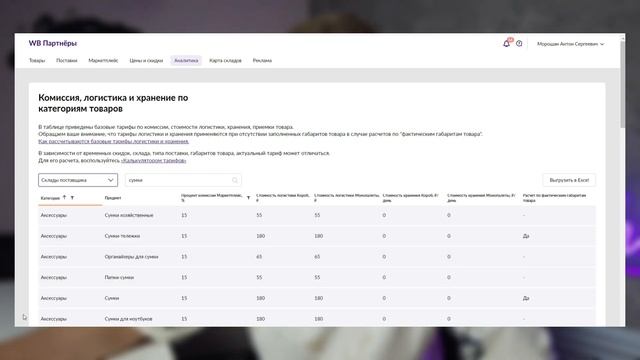Select the Органайзеры для сумки cell
This screenshot has width=640, height=360.
tap(131, 257)
